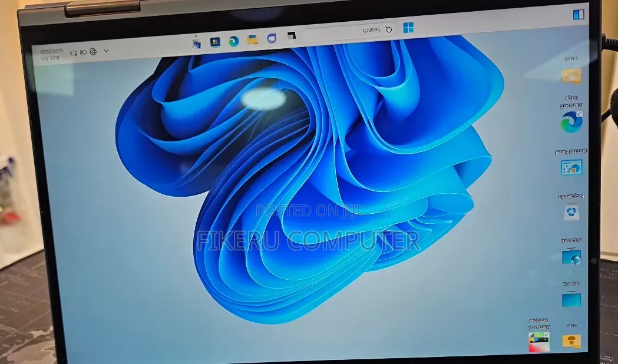This screenshot has height=364, width=618.
Task: Expand the hidden system tray icons chevron
Action: (106, 51)
